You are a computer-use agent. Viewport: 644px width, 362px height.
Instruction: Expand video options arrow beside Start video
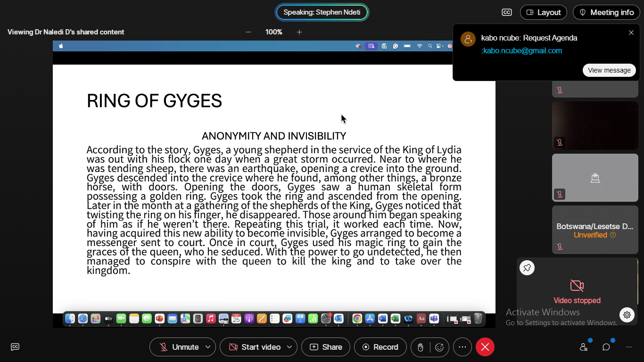pos(289,347)
